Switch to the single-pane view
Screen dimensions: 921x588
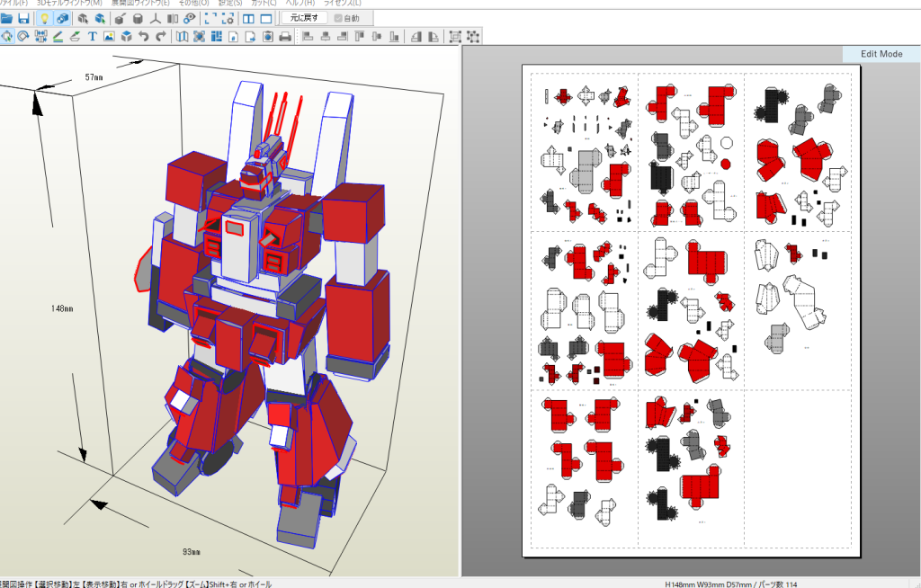tap(266, 19)
